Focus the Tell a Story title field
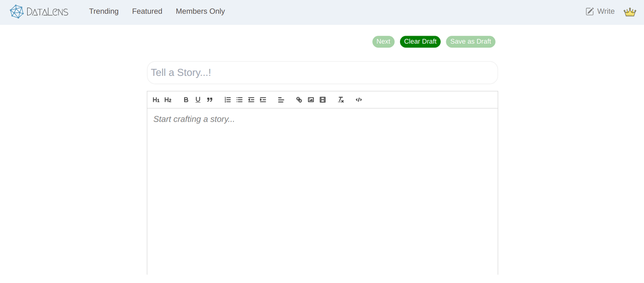The image size is (644, 283). (x=323, y=72)
